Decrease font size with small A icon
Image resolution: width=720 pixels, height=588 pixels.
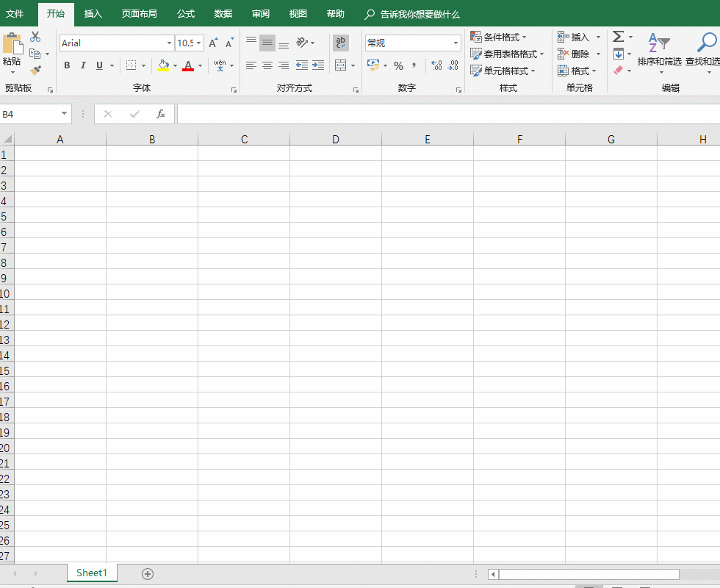[x=229, y=43]
